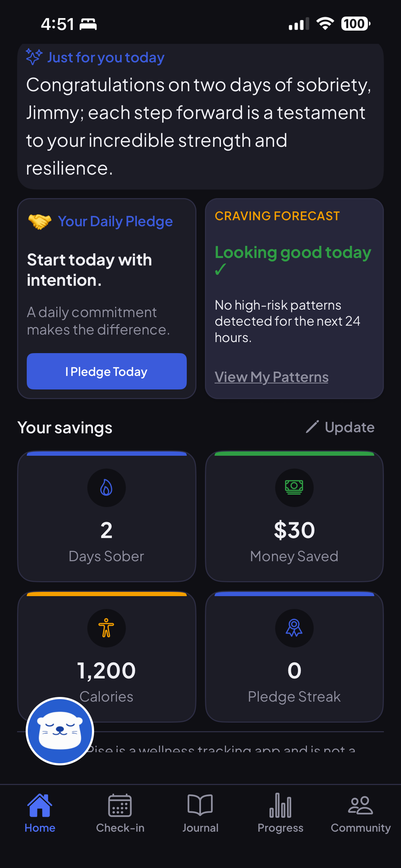
Task: Tap the Just for you today message card
Action: point(200,117)
